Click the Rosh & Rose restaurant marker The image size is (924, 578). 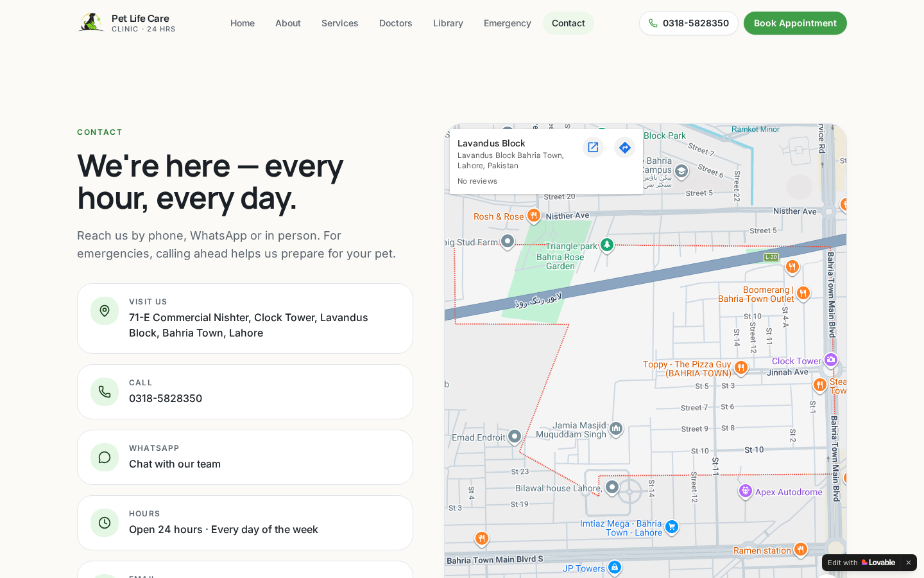tap(533, 216)
